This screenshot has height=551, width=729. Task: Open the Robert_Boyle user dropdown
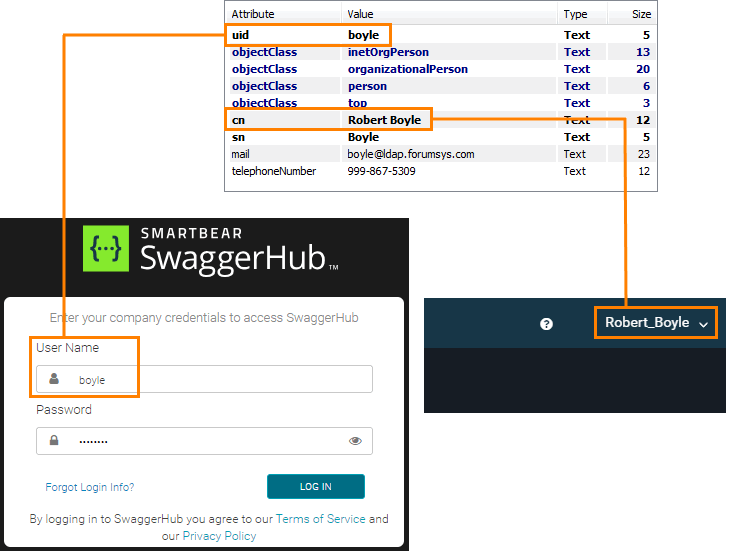point(656,323)
